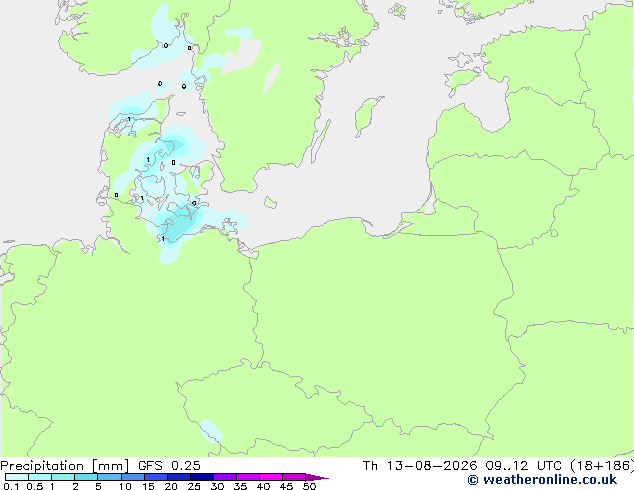Click Gotland island on the map

(367, 115)
